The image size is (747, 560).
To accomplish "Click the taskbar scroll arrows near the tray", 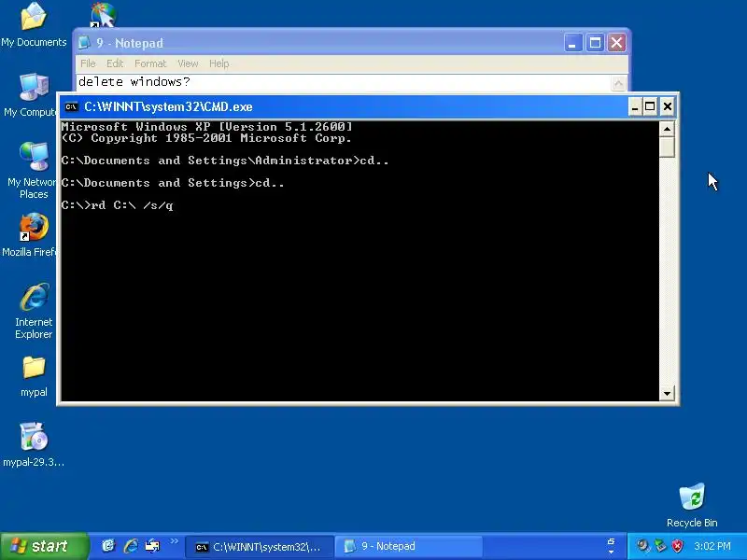I will (x=612, y=546).
